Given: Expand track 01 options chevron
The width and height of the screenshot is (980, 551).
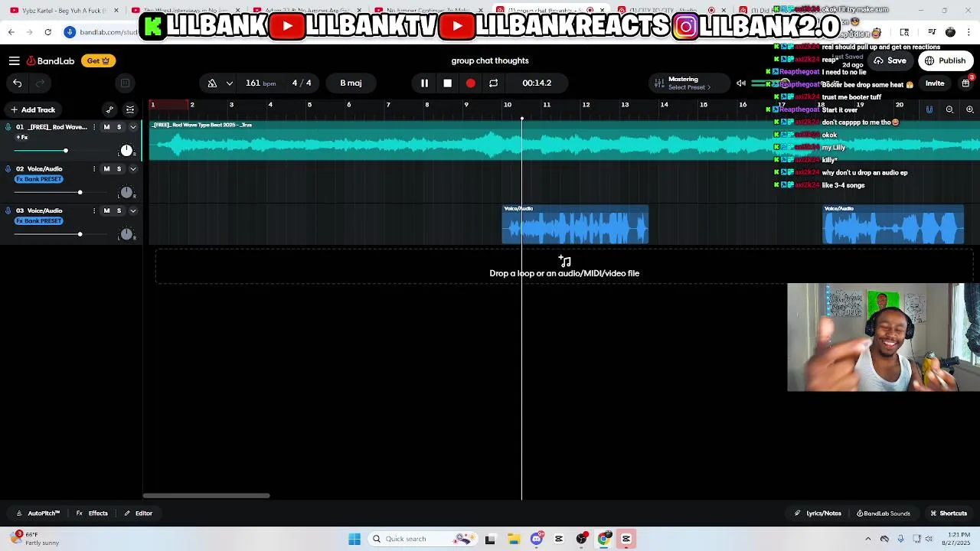Looking at the screenshot, I should coord(132,127).
